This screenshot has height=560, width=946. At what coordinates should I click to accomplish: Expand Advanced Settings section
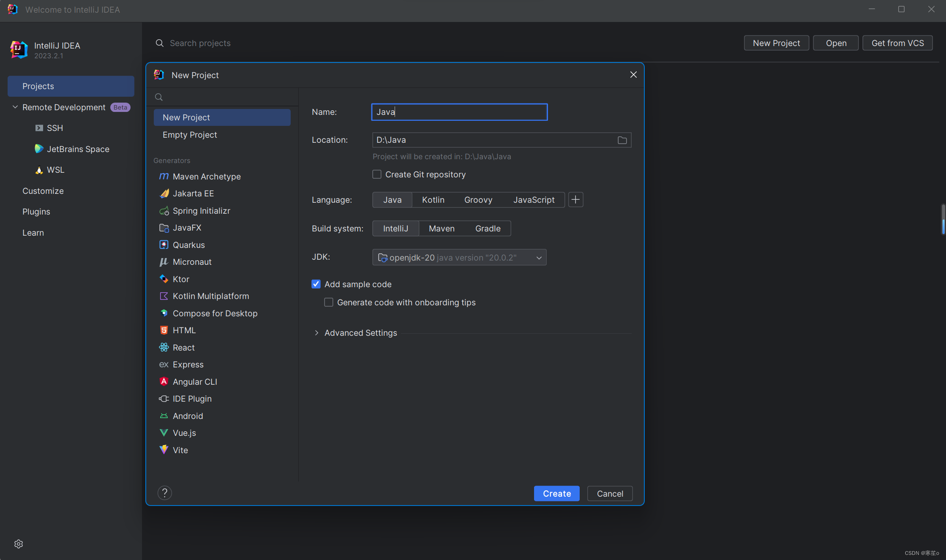(316, 333)
